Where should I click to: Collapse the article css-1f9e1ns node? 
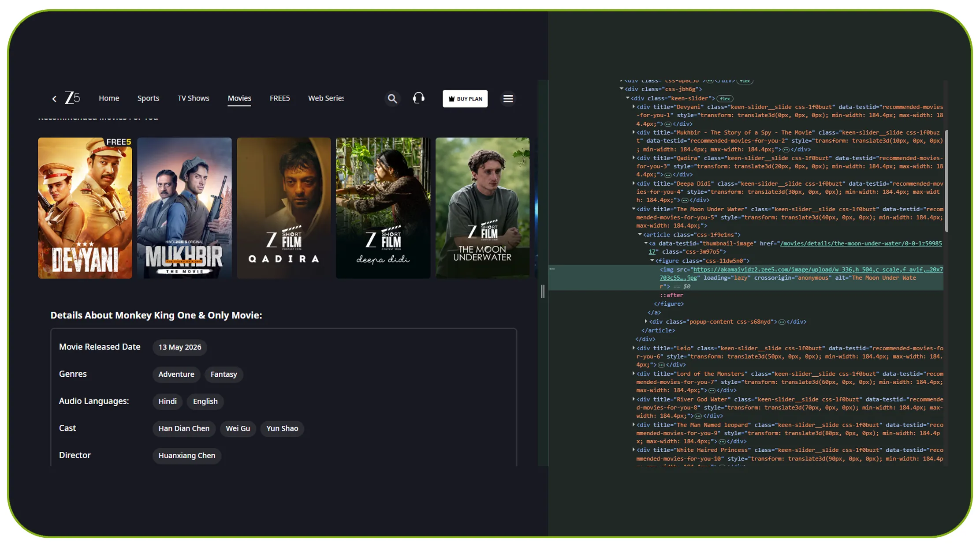640,234
